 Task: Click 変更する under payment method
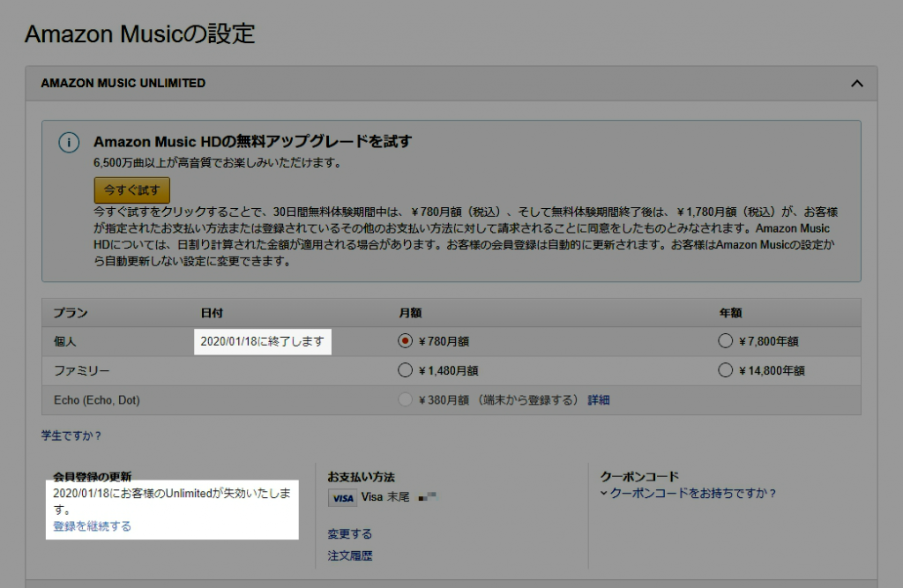click(349, 534)
